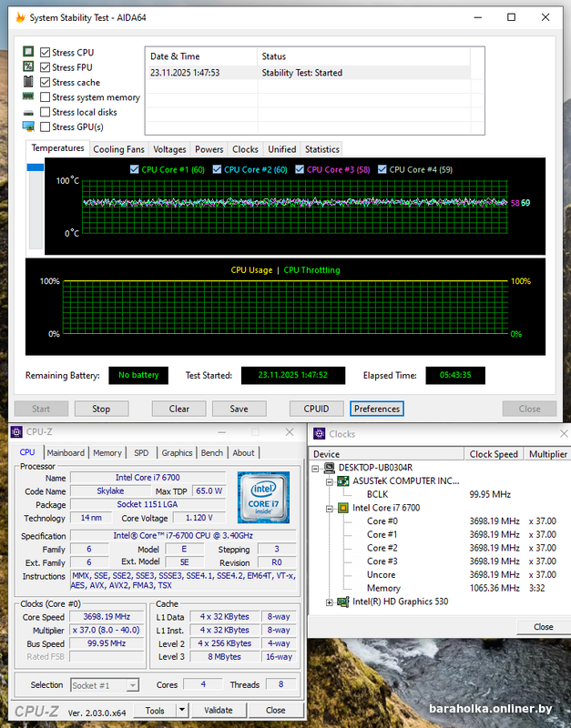Enable the Stress CPU checkbox
571x728 pixels.
pos(45,52)
